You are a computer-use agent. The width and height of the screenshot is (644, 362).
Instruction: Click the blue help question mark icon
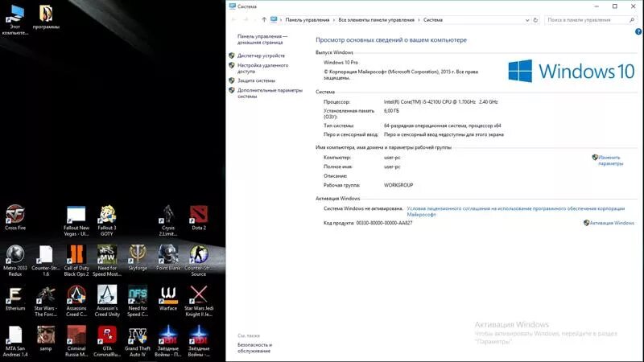tap(638, 31)
